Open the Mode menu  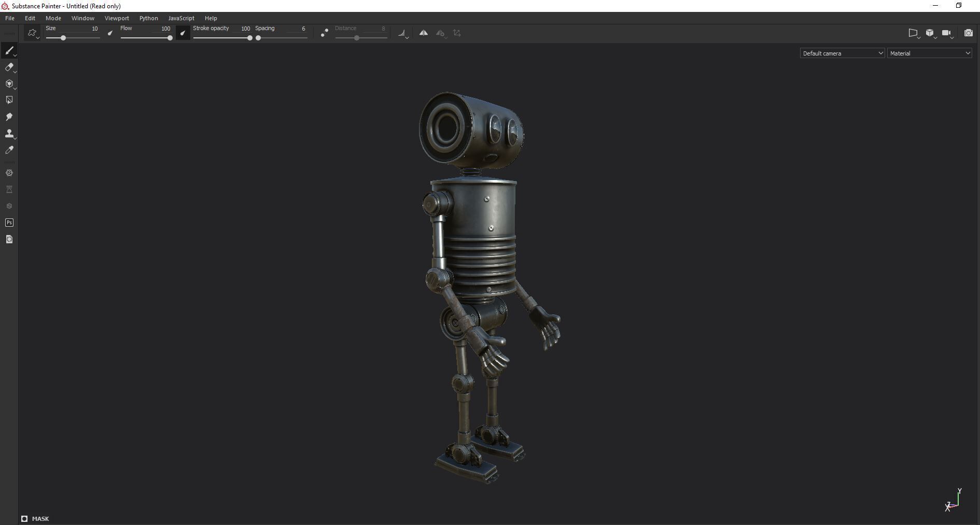[x=53, y=18]
